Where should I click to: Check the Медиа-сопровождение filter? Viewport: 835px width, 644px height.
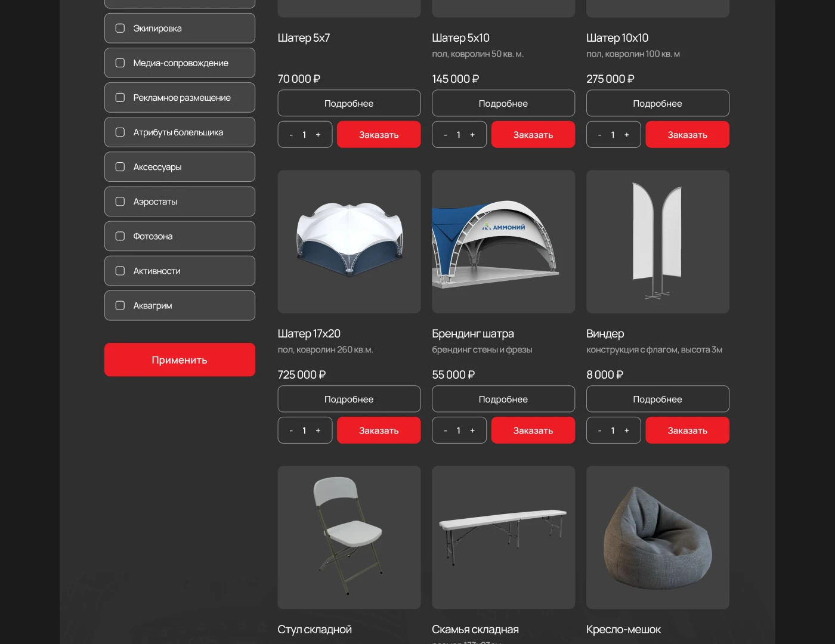point(120,63)
